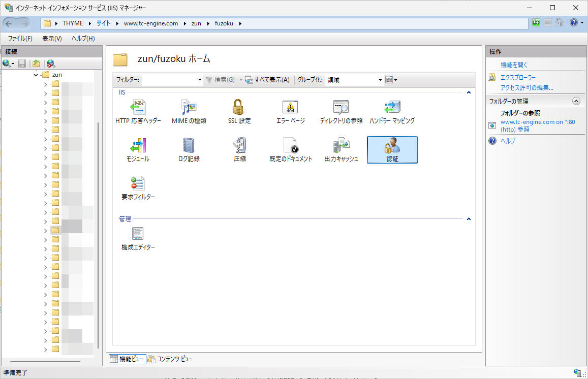
Task: Open the フィルター dropdown
Action: 200,80
